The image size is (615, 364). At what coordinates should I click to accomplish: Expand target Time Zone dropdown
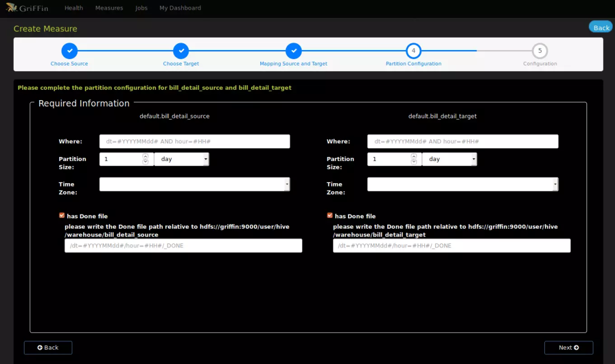point(463,184)
